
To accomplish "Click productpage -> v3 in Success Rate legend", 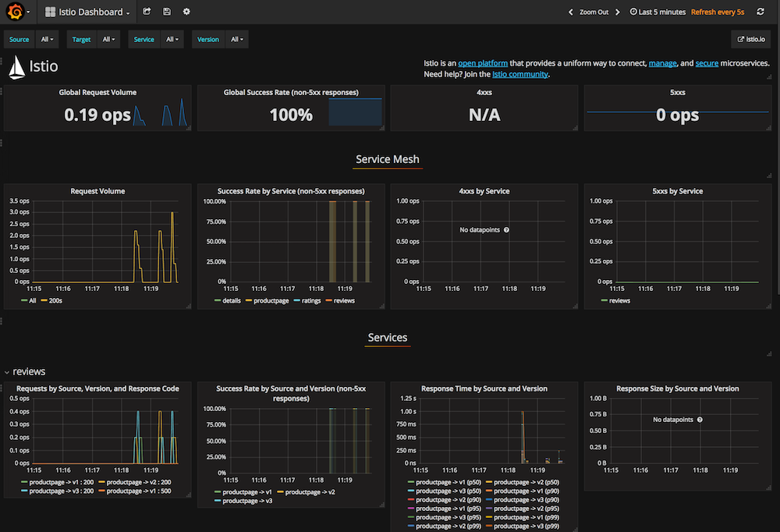I will tap(243, 501).
